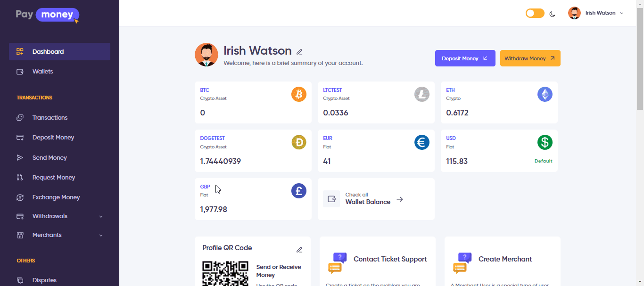
Task: Open Send Money in sidebar
Action: (x=50, y=158)
